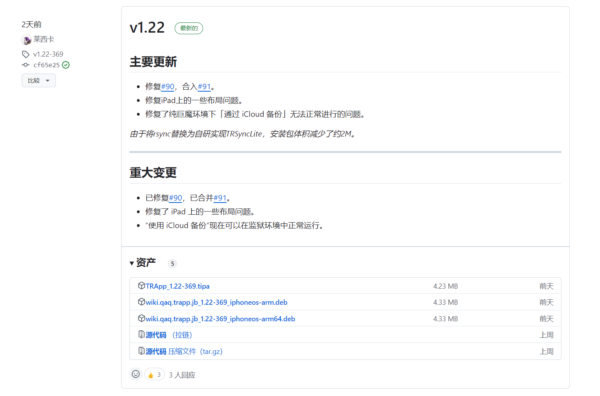Click the tag icon beside v1.22-369
Viewport: 600px width, 396px height.
click(x=25, y=54)
